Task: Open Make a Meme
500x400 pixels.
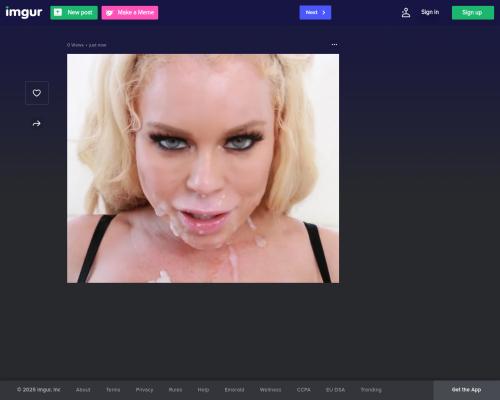Action: 130,13
